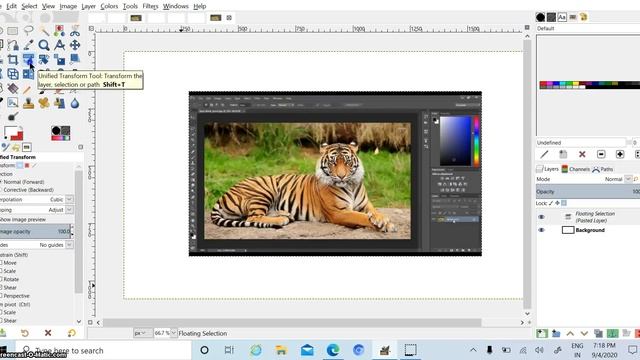Image resolution: width=640 pixels, height=360 pixels.
Task: Open the Colors menu
Action: pyautogui.click(x=109, y=6)
